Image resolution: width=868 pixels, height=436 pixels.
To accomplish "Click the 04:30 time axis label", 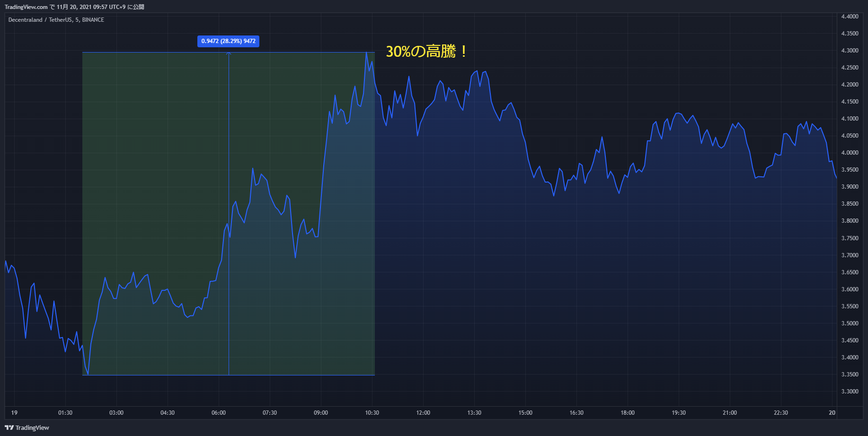I will tap(168, 413).
